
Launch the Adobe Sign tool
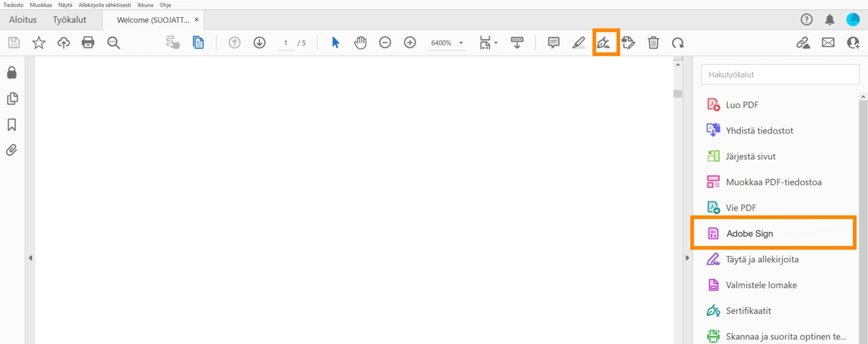coord(774,233)
